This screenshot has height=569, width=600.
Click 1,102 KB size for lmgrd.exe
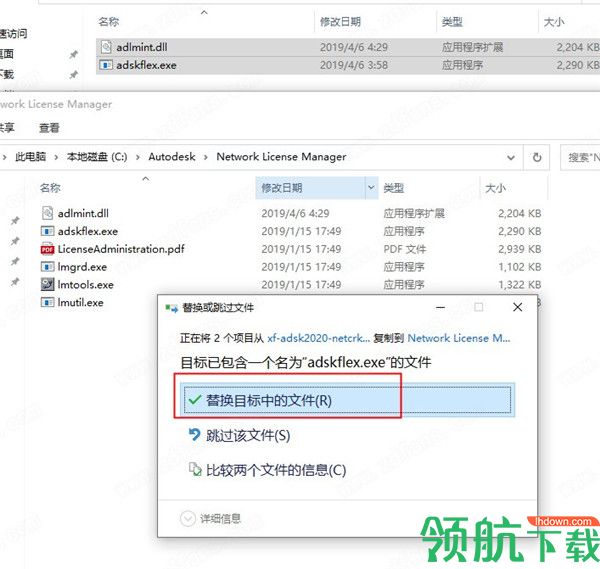click(x=519, y=267)
